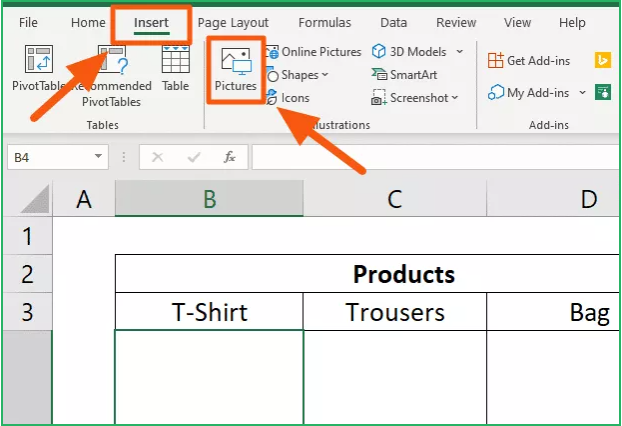Insert a PivotTable

click(x=37, y=71)
